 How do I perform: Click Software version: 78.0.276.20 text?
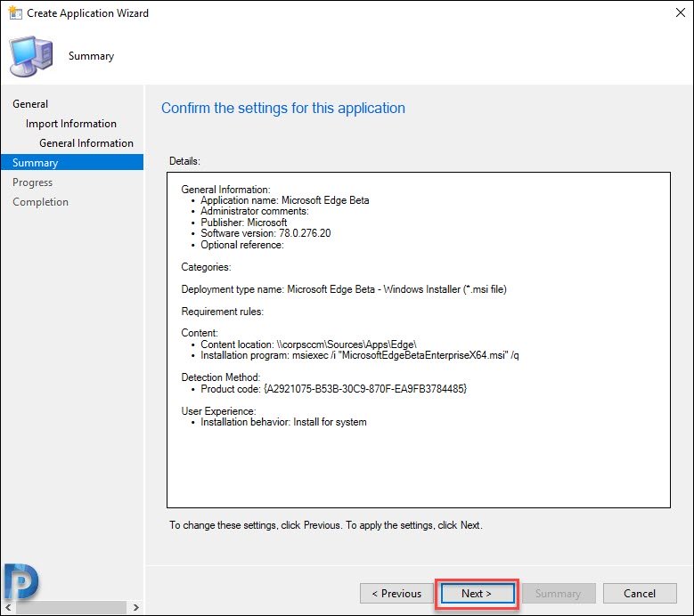(x=265, y=233)
